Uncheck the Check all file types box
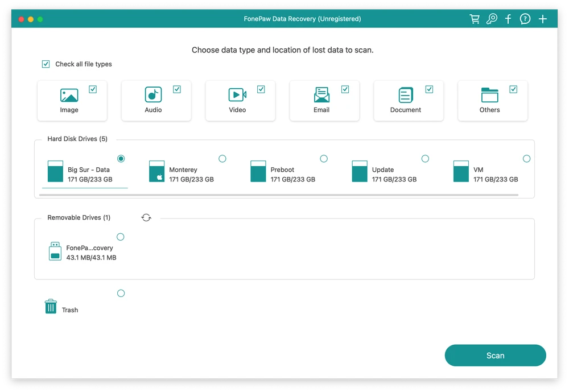The height and width of the screenshot is (392, 569). coord(46,64)
